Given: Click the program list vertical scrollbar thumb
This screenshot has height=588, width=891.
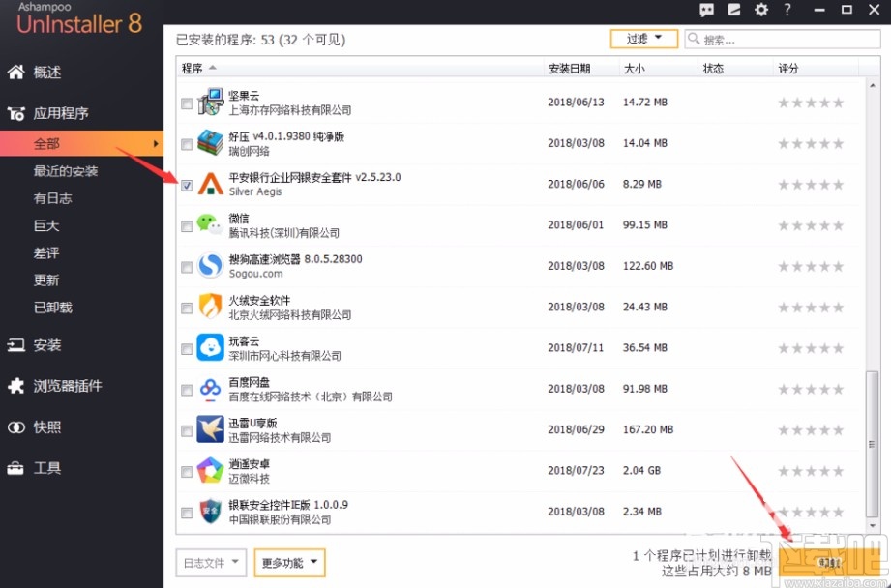Looking at the screenshot, I should [873, 444].
